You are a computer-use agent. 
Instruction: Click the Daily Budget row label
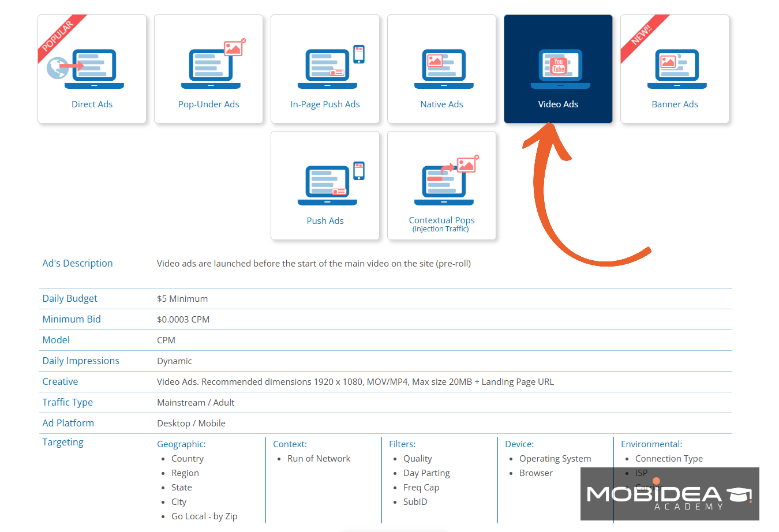tap(70, 298)
